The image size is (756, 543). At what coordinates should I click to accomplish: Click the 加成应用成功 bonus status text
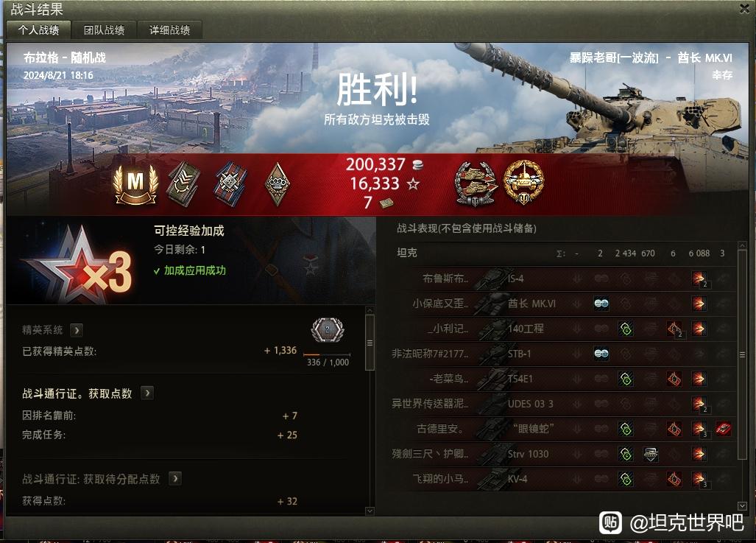[194, 270]
